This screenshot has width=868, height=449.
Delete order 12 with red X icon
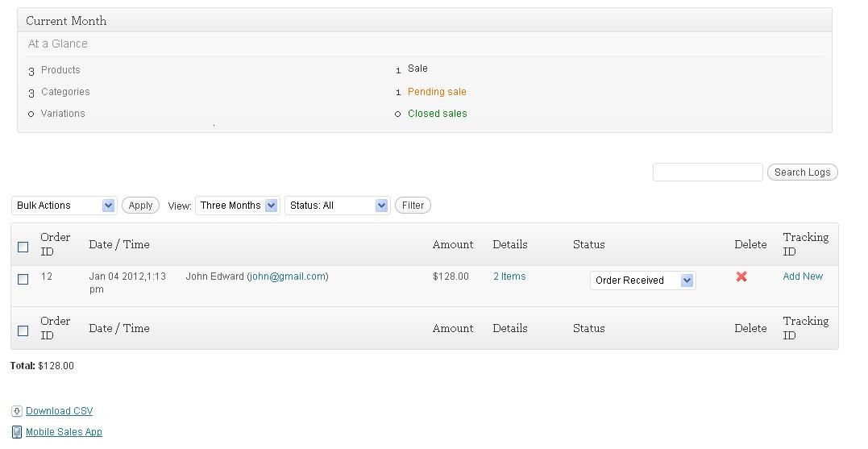[x=741, y=276]
